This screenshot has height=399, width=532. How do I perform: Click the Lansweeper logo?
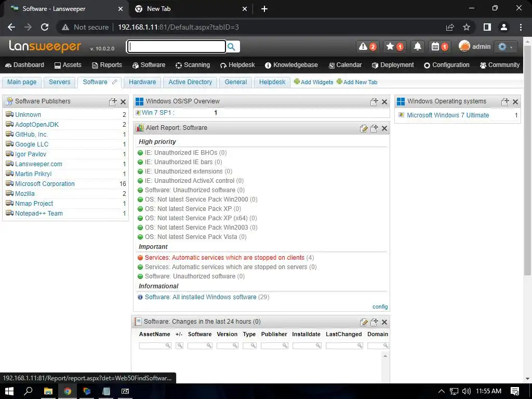(45, 46)
